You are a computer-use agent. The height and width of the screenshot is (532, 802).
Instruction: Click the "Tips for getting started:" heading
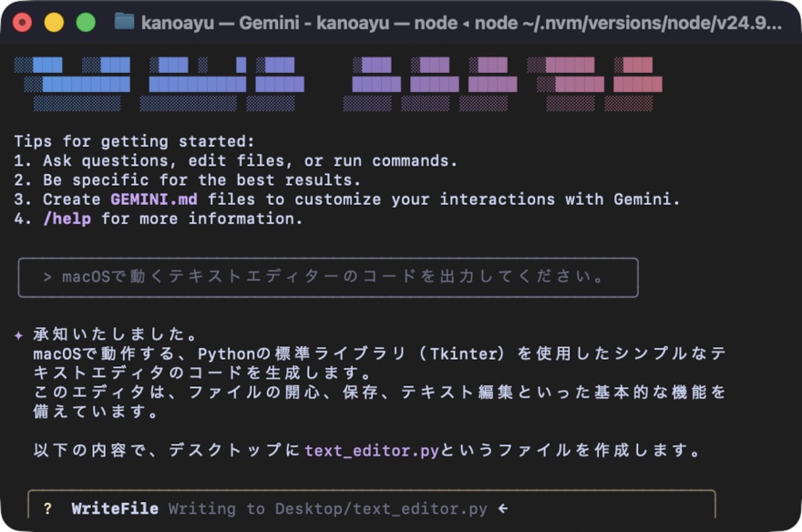click(135, 141)
